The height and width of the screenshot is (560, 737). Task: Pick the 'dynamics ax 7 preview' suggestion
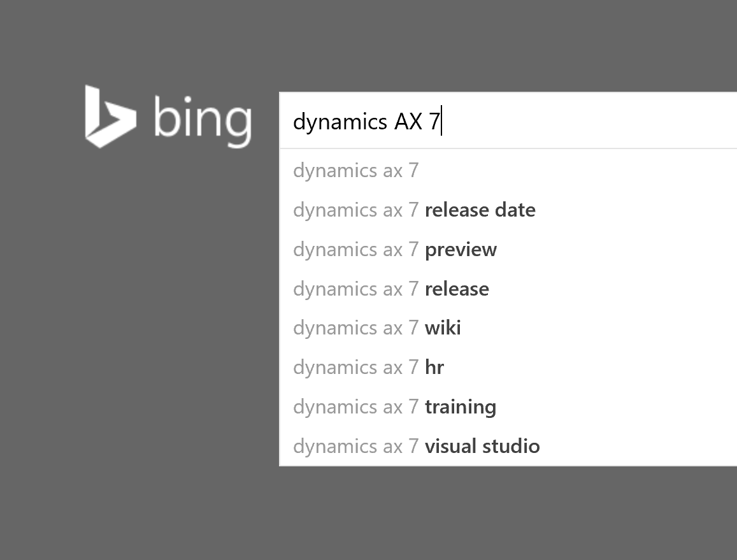tap(395, 250)
